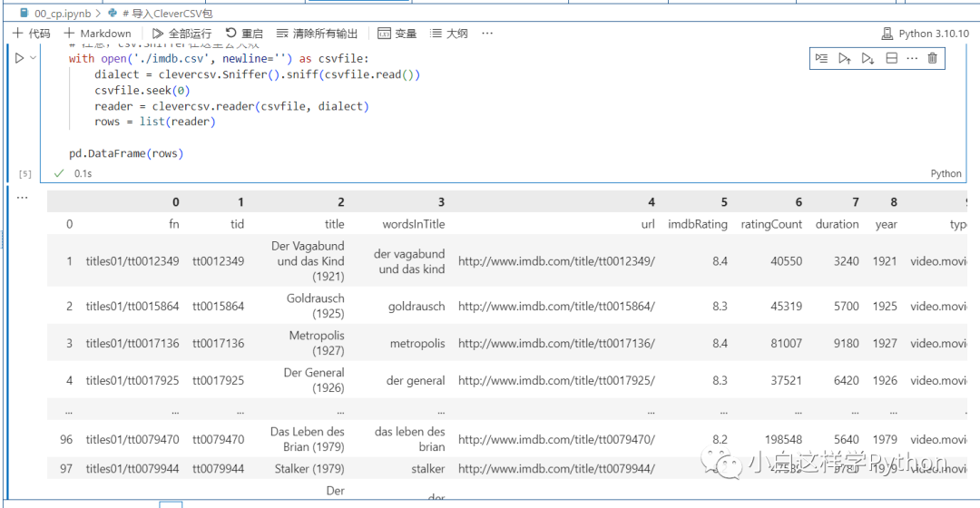Select the Python 3.10.10 kernel picker
The width and height of the screenshot is (980, 508).
click(x=926, y=34)
